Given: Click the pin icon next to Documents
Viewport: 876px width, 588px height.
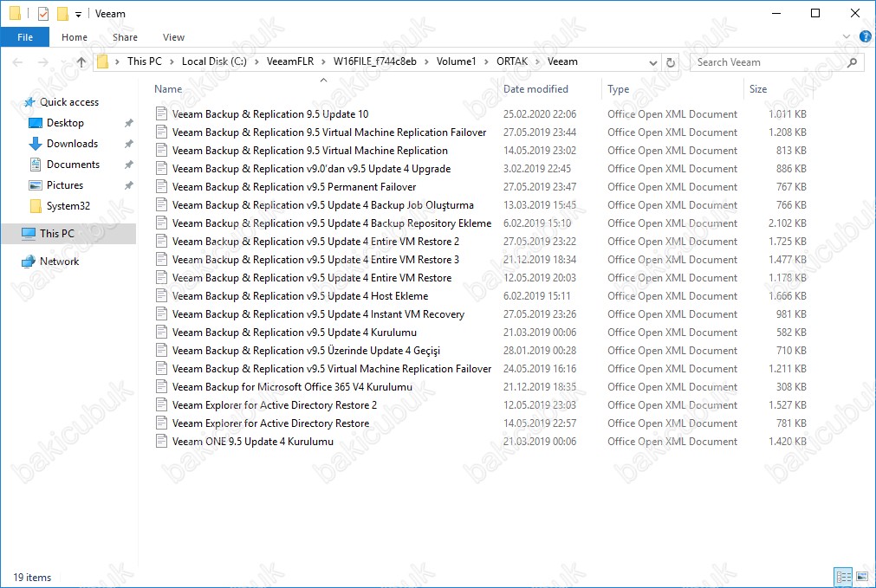Looking at the screenshot, I should [x=128, y=165].
